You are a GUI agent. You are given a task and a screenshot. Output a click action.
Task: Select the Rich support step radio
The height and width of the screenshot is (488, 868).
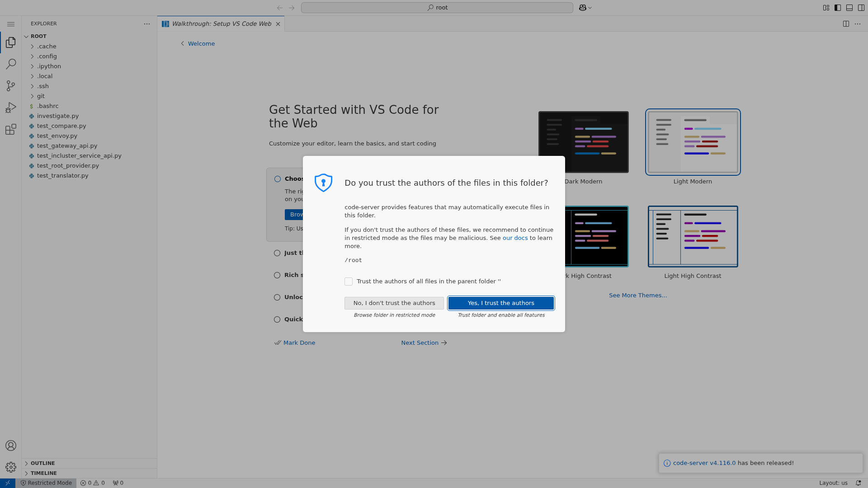pos(277,275)
